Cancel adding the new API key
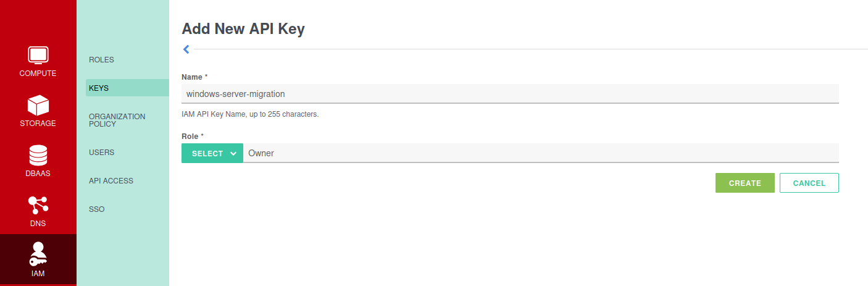 [x=809, y=183]
